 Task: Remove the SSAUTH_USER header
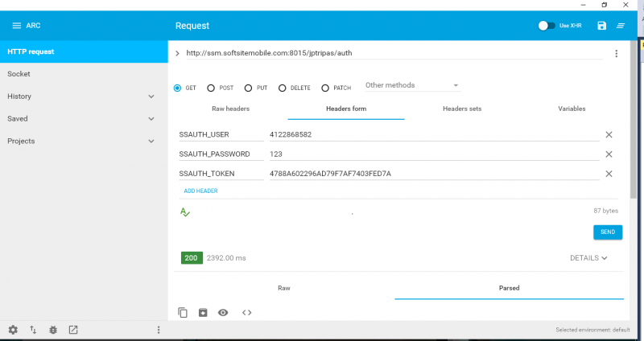pos(609,134)
